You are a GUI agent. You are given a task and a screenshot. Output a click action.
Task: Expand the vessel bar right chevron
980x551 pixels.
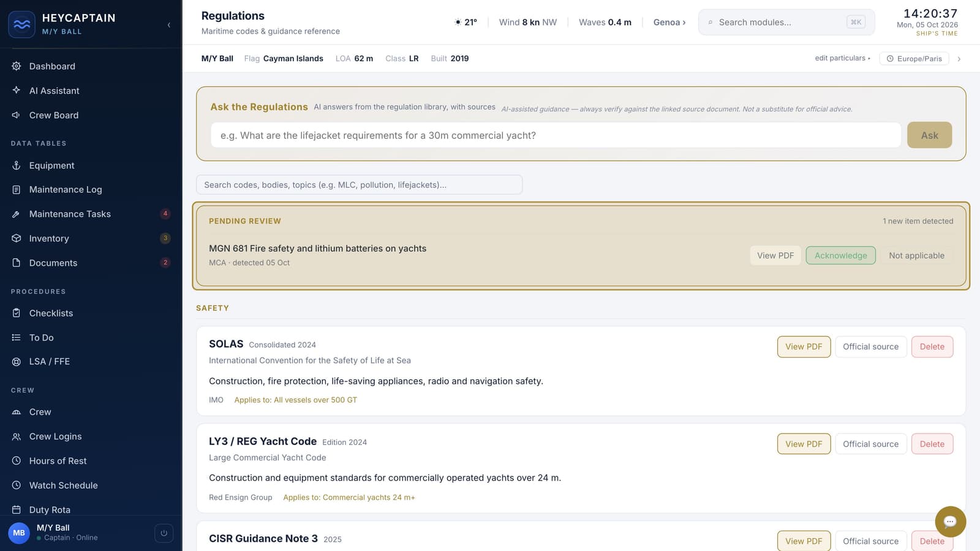959,59
